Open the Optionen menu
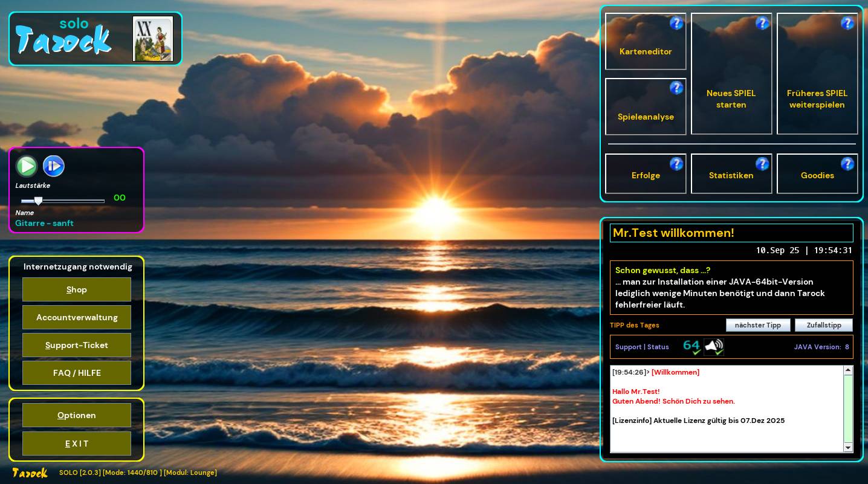868x484 pixels. pos(77,415)
